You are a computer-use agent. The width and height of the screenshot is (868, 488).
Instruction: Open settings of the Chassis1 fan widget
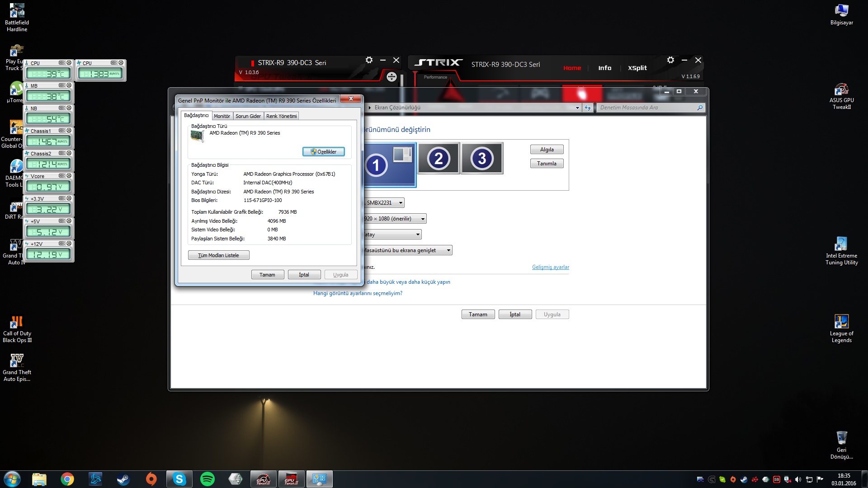(x=62, y=131)
